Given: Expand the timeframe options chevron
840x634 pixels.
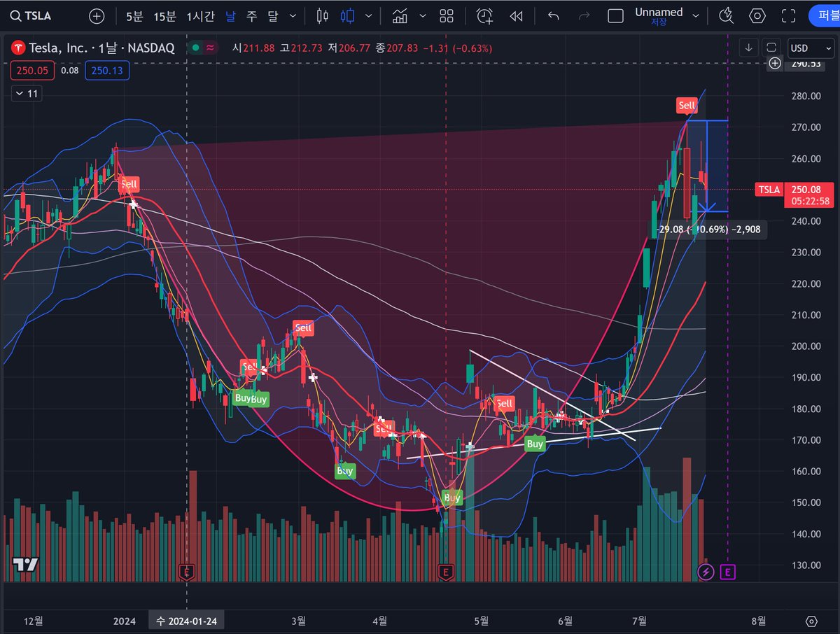Looking at the screenshot, I should (293, 15).
